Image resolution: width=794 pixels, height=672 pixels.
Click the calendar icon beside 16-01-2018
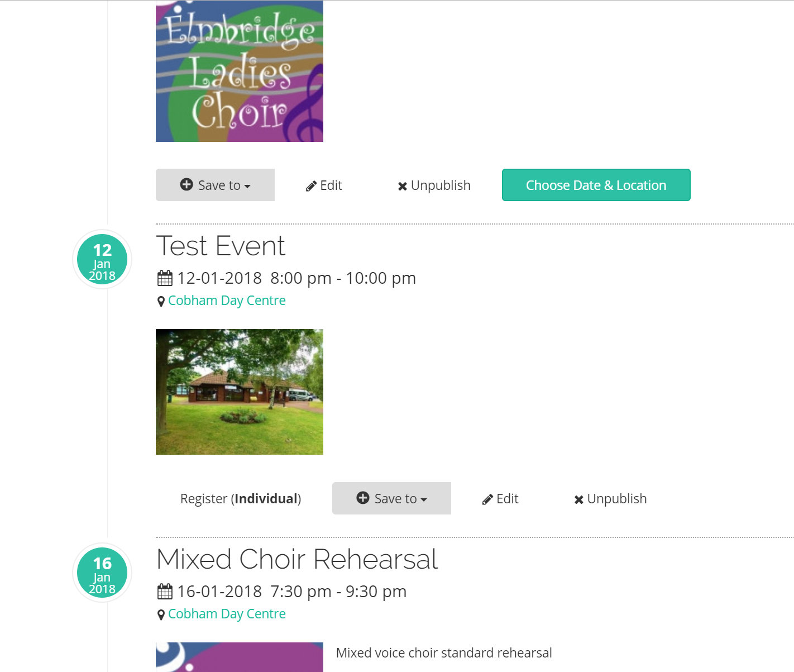(165, 592)
